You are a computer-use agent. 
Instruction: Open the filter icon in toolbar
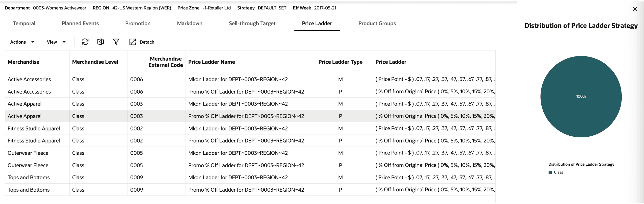coord(116,42)
